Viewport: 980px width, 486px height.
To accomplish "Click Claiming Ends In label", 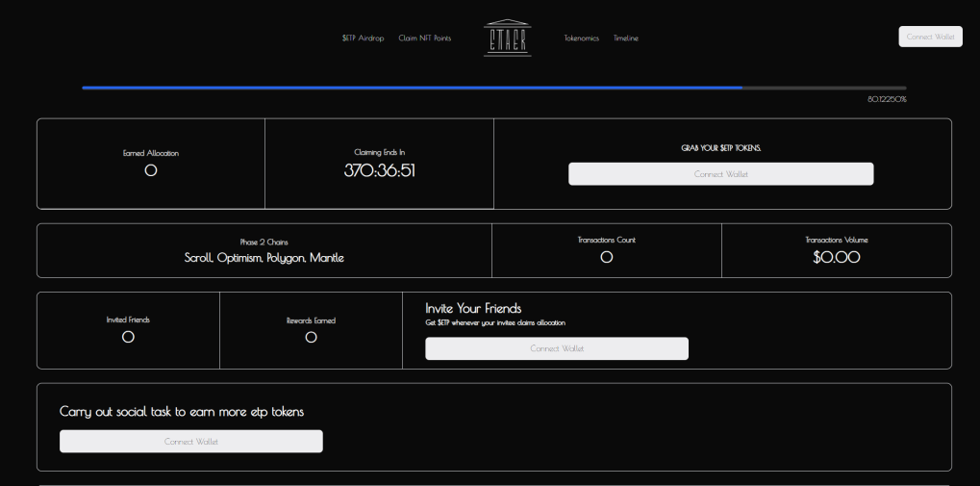I will 379,152.
